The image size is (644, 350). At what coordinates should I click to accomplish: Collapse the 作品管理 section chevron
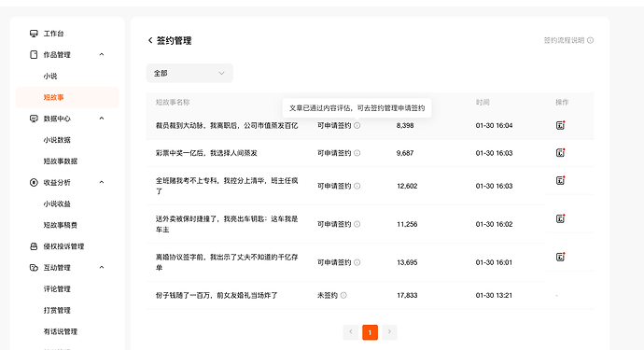click(x=102, y=54)
